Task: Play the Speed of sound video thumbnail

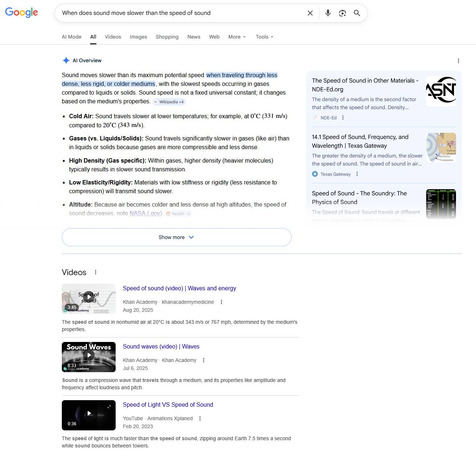Action: coord(89,299)
